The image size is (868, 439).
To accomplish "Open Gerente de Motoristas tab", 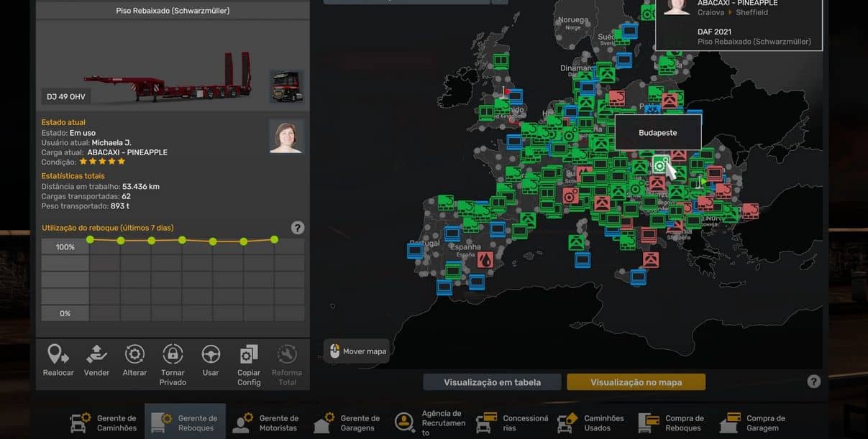I will [266, 422].
